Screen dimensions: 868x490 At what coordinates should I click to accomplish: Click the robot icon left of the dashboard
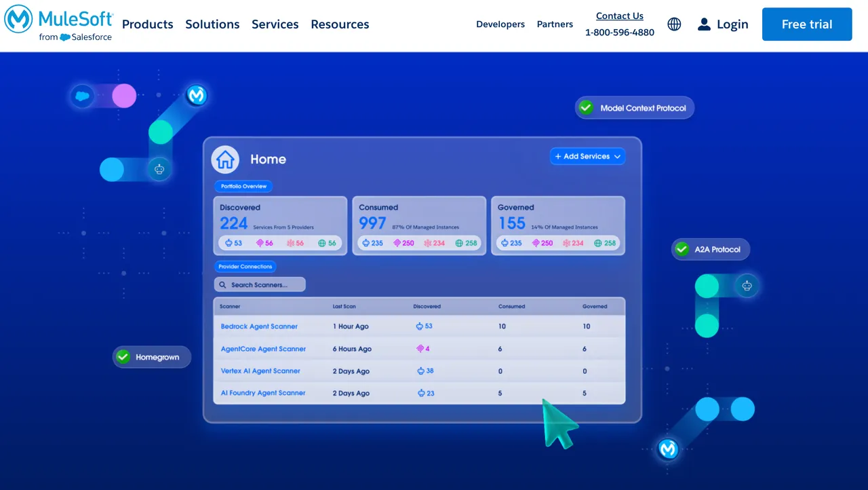(159, 169)
